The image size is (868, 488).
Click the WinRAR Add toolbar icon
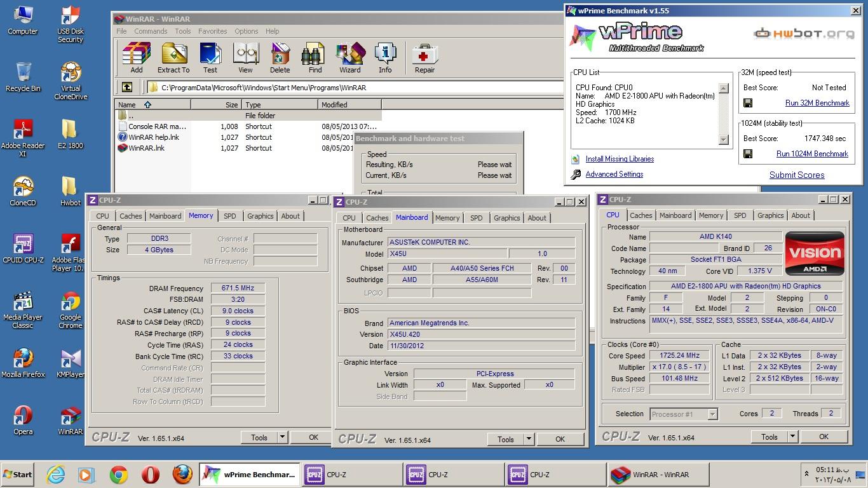coord(137,58)
